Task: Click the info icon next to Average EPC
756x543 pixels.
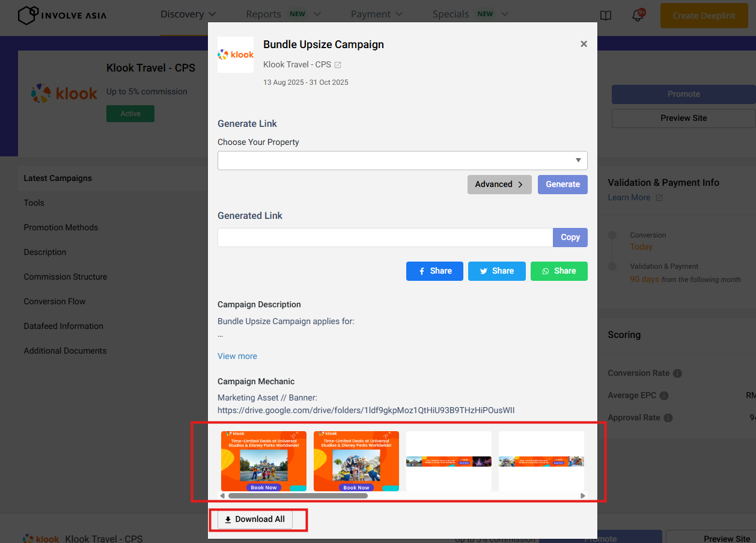Action: click(664, 396)
